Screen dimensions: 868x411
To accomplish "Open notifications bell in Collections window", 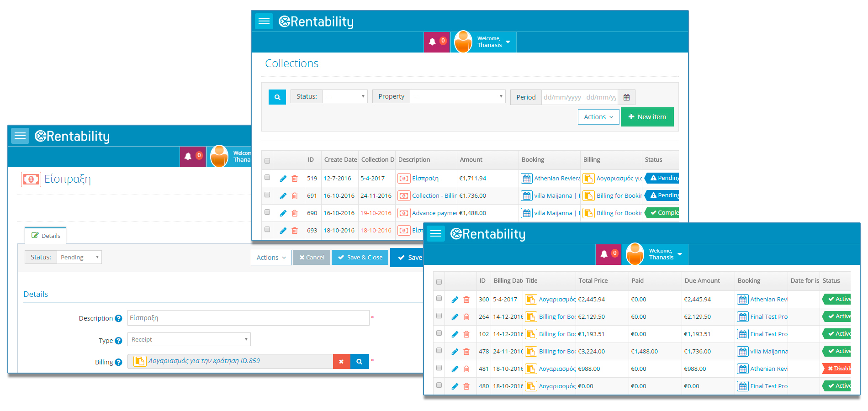I will tap(437, 42).
